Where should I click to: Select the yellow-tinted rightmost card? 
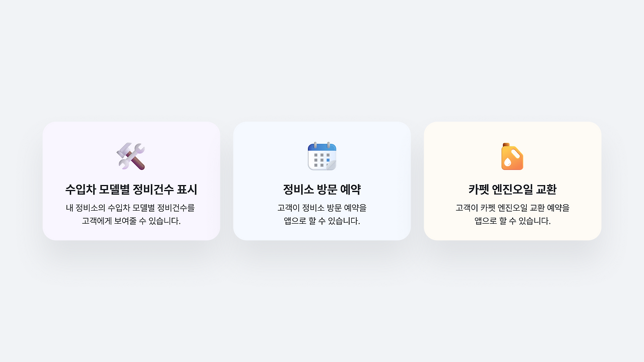pos(512,181)
